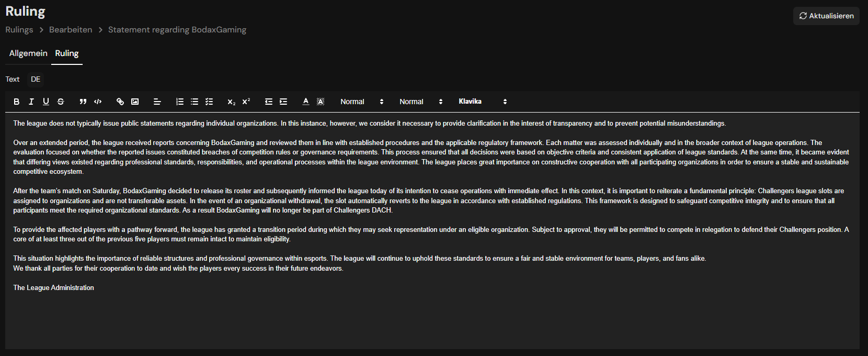This screenshot has height=356, width=868.
Task: Switch to the Allgemein tab
Action: pos(28,53)
